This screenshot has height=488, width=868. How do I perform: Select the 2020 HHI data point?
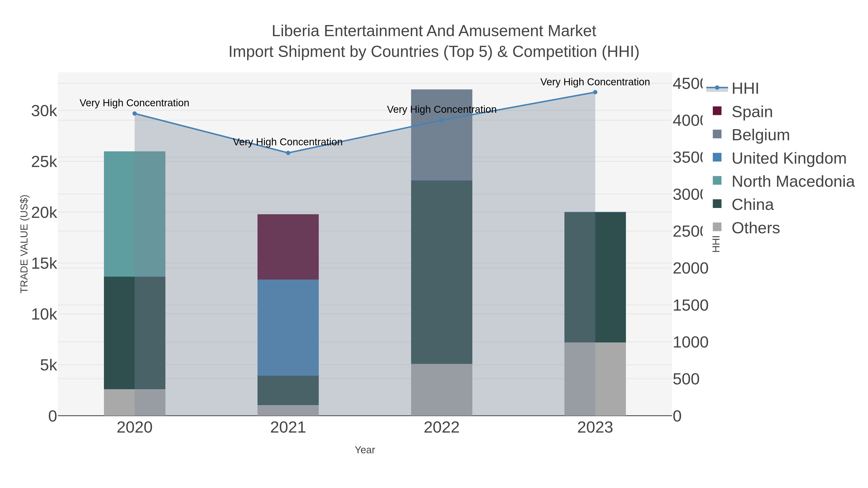[x=135, y=114]
